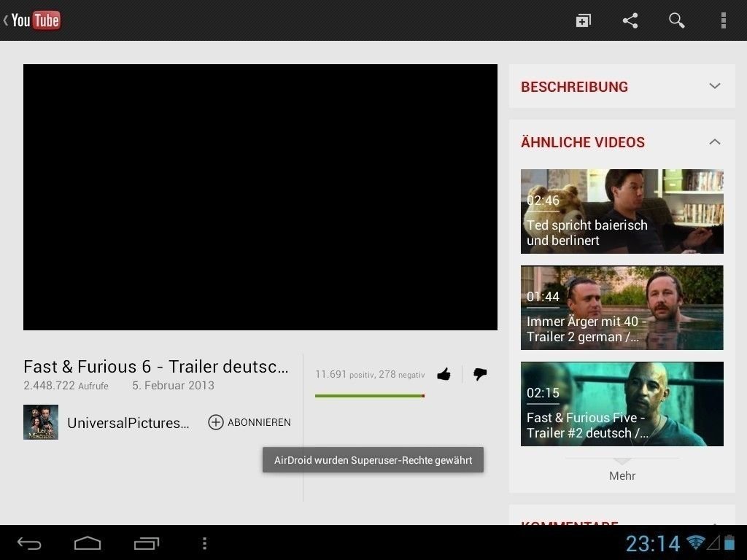Image resolution: width=747 pixels, height=560 pixels.
Task: Open the navigation bar menu dots
Action: pos(204,543)
